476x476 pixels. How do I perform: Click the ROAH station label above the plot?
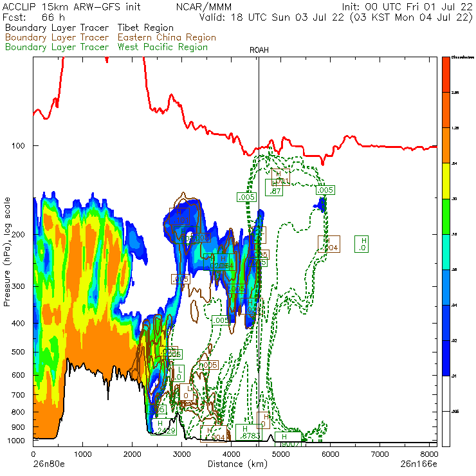259,50
